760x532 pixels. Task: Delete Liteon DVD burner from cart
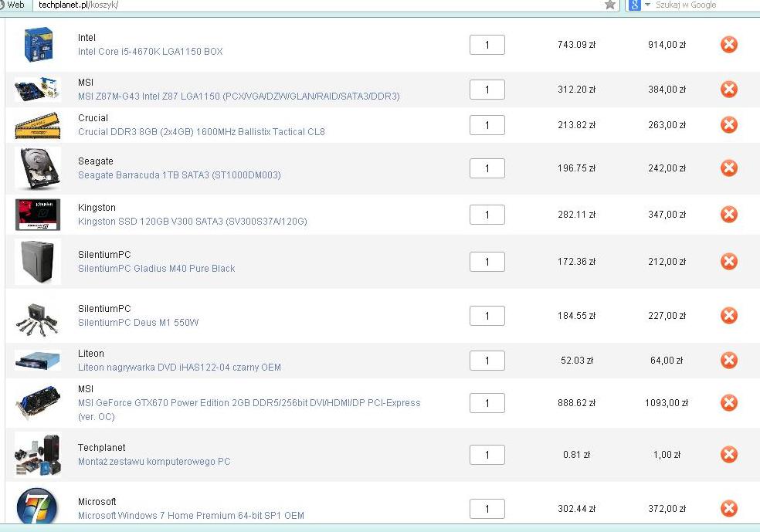click(x=729, y=361)
